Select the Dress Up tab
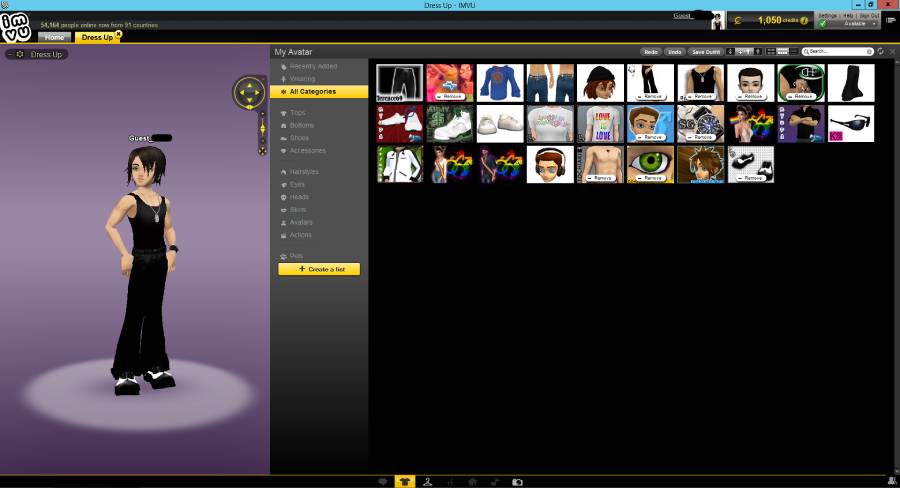900x488 pixels. pyautogui.click(x=97, y=37)
